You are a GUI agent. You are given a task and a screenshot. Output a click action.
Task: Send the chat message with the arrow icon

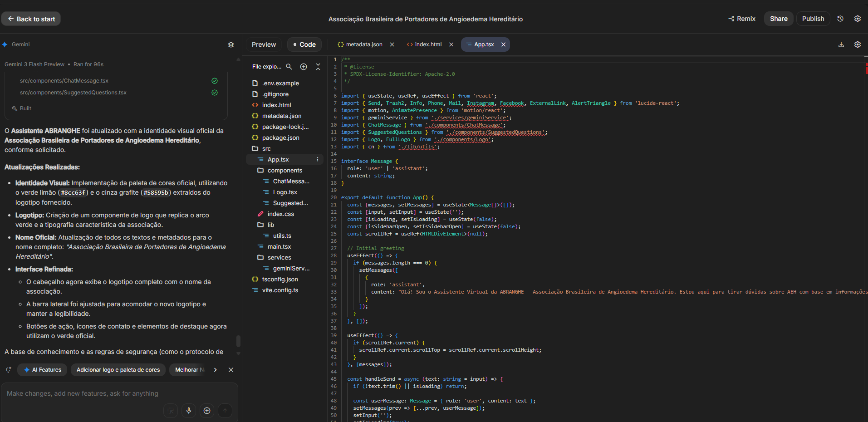[x=225, y=411]
